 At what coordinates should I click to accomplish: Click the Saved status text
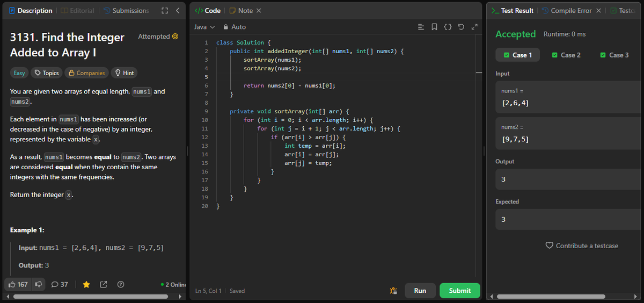point(237,291)
